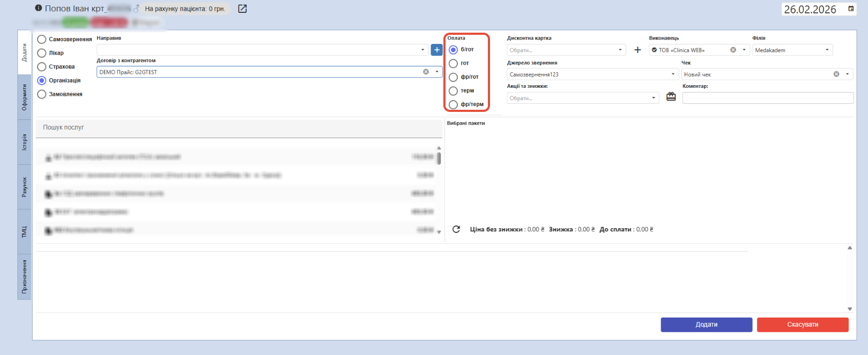Click the Коментар input field
This screenshot has height=355, width=868.
pos(768,98)
